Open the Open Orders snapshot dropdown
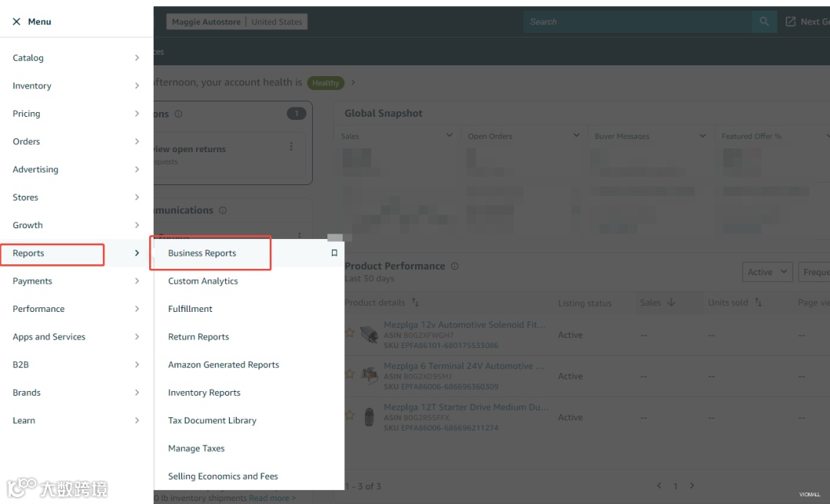This screenshot has height=504, width=830. click(576, 135)
